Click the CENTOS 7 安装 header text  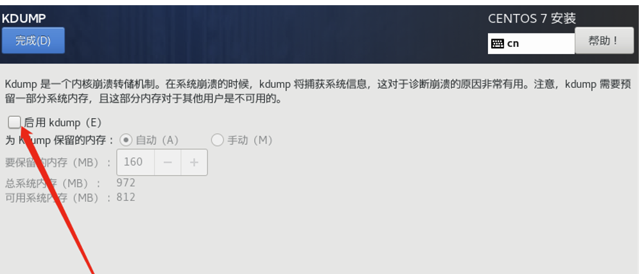532,19
